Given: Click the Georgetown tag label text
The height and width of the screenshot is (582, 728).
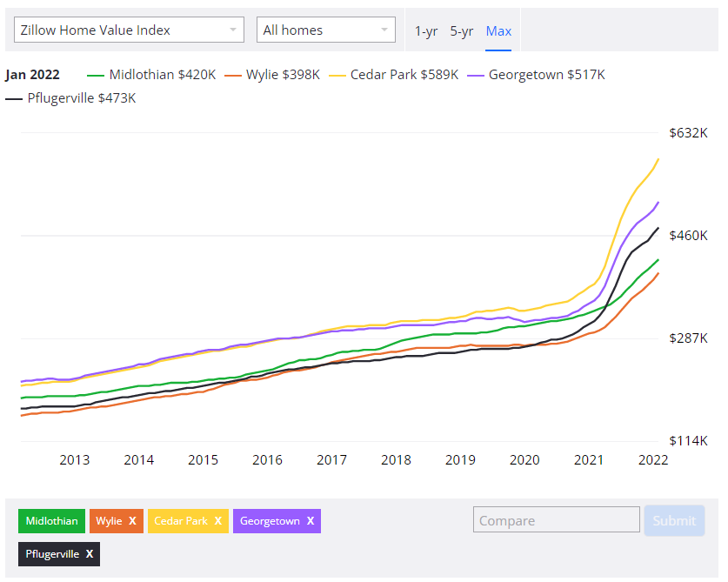Looking at the screenshot, I should pyautogui.click(x=270, y=521).
